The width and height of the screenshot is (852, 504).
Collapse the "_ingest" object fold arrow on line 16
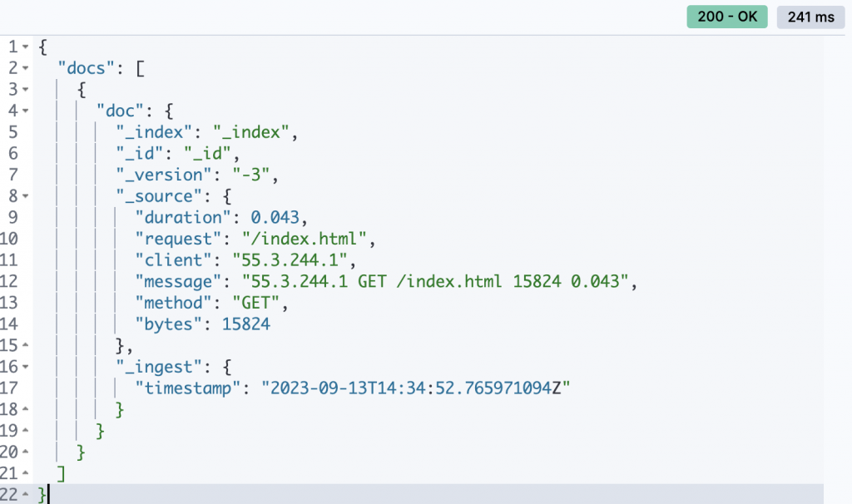point(26,367)
